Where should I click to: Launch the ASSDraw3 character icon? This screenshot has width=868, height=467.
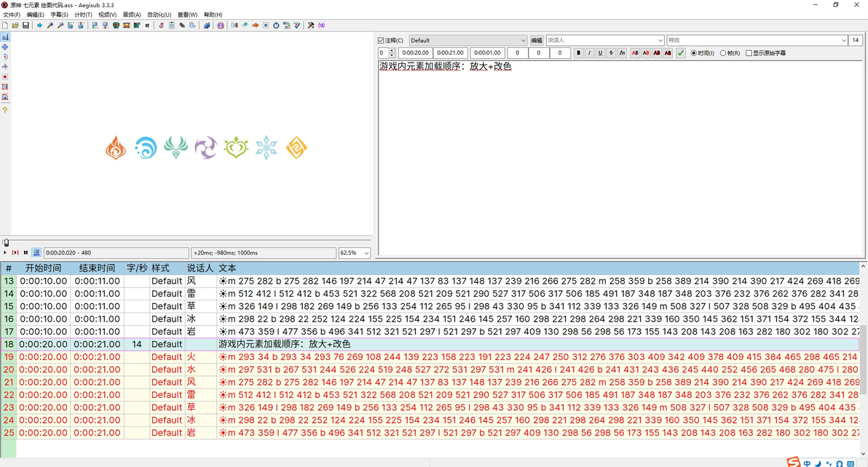point(221,25)
